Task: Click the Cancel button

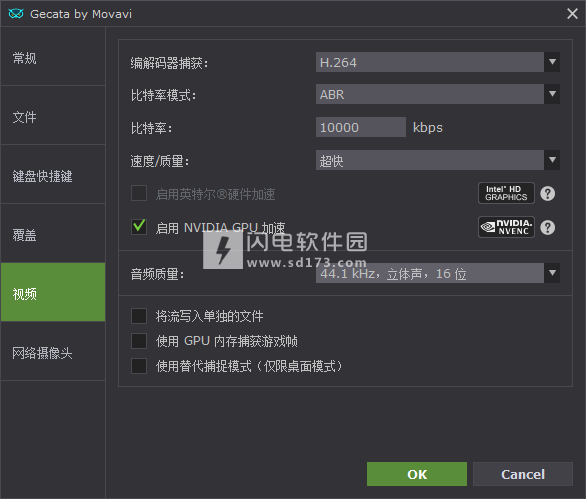Action: tap(523, 474)
